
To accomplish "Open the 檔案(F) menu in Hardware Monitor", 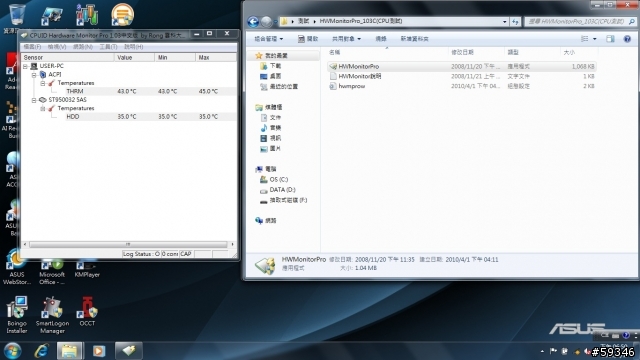I will coord(32,47).
